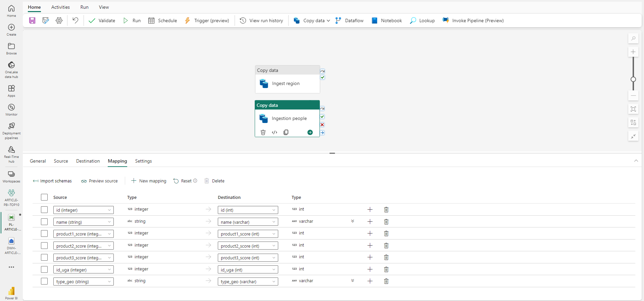The height and width of the screenshot is (301, 644).
Task: Click the auto-align layout icon on canvas
Action: pyautogui.click(x=633, y=122)
